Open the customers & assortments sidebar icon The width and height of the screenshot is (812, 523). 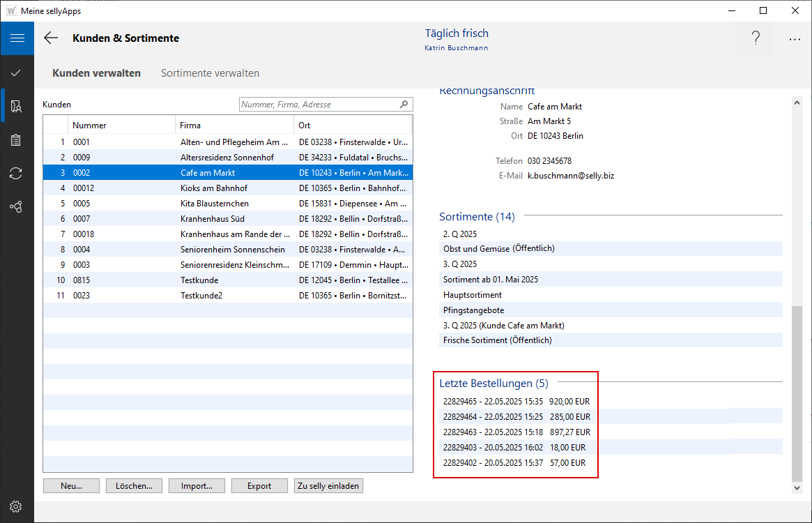(17, 106)
